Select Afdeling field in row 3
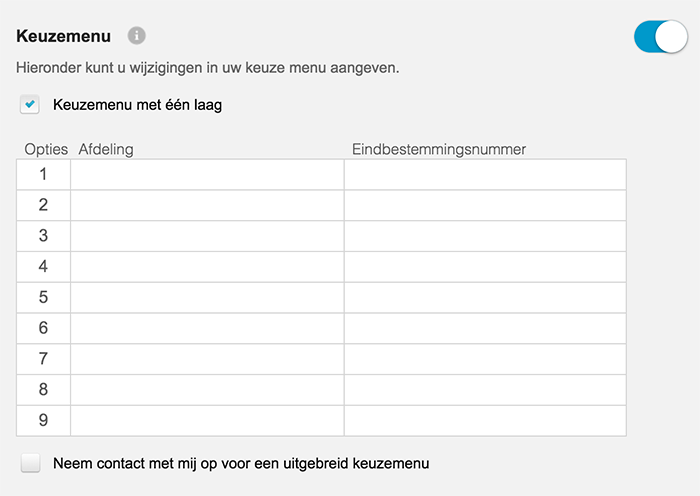Screen dimensions: 700x496 [x=207, y=236]
